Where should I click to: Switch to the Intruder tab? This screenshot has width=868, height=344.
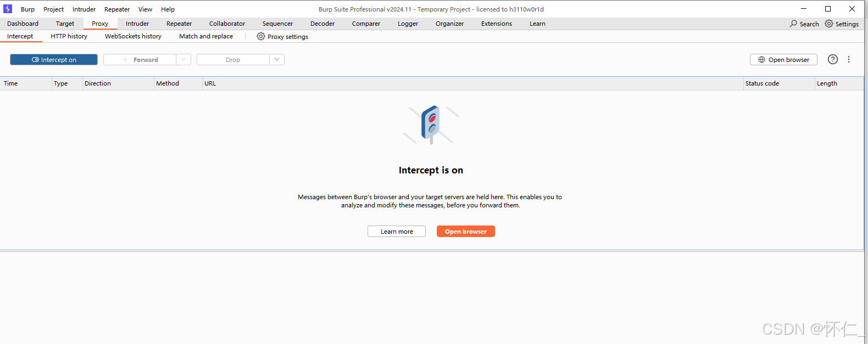[x=137, y=24]
